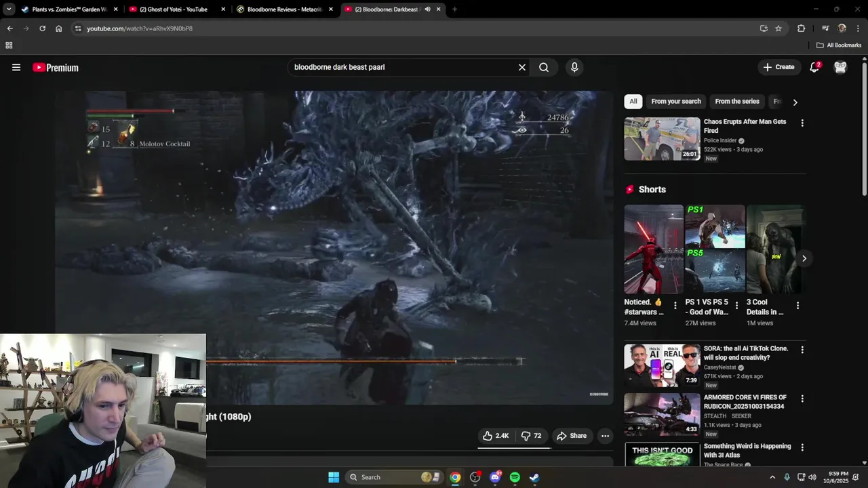868x488 pixels.
Task: Open Chrome extensions puzzle icon
Action: click(801, 28)
